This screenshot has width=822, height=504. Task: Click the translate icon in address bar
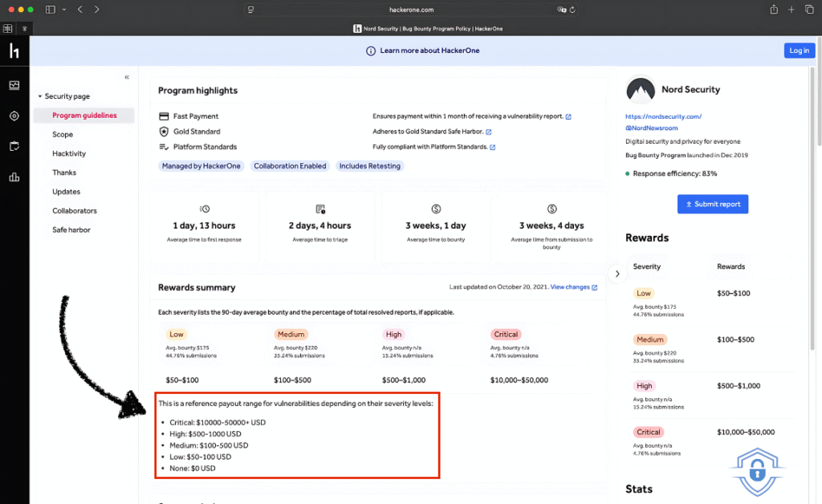561,10
